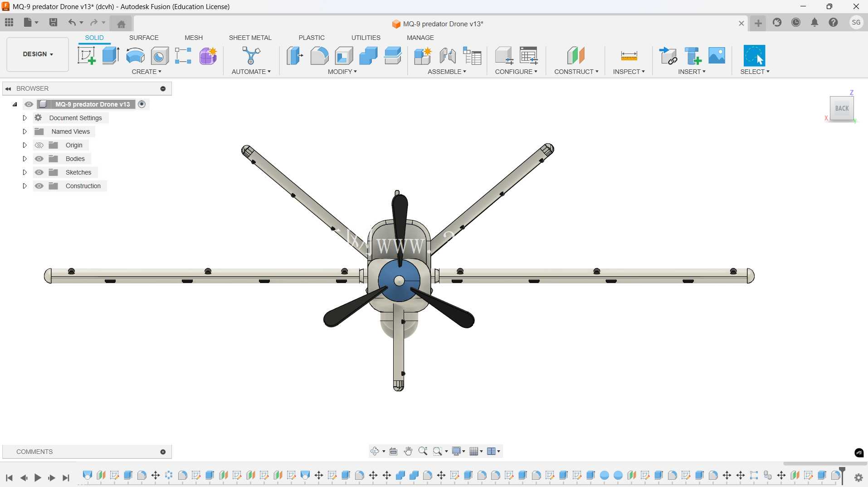Switch to the PLASTIC tab

pos(312,38)
